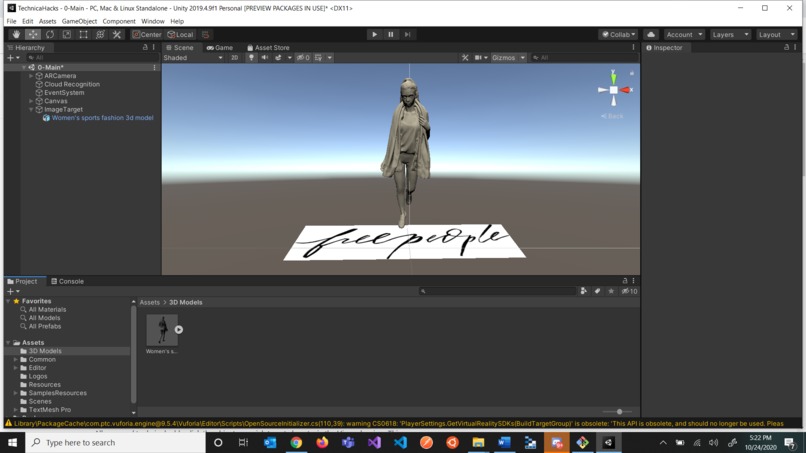Viewport: 806px width, 453px height.
Task: Select EventSystem in Hierarchy
Action: click(64, 93)
